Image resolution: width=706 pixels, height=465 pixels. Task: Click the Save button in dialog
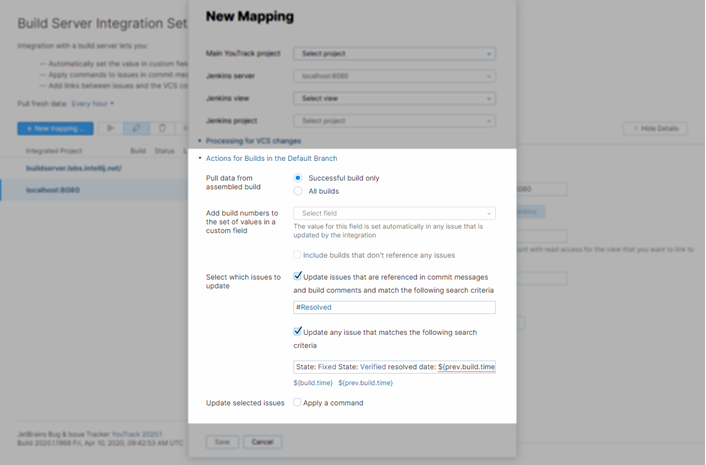click(222, 442)
